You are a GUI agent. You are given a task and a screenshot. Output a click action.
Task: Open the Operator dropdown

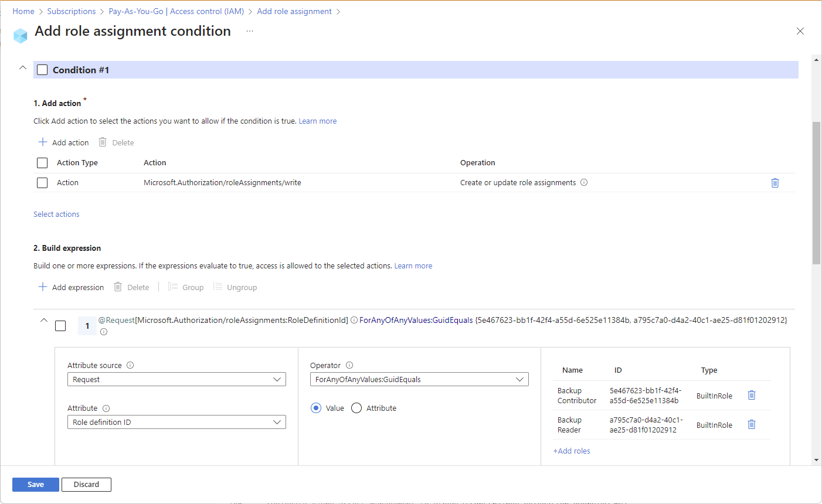point(419,380)
